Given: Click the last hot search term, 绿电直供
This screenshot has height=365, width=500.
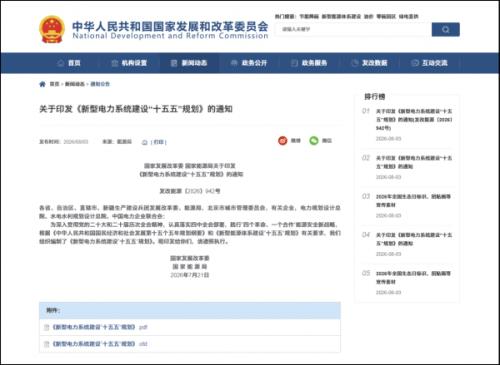Looking at the screenshot, I should click(409, 16).
